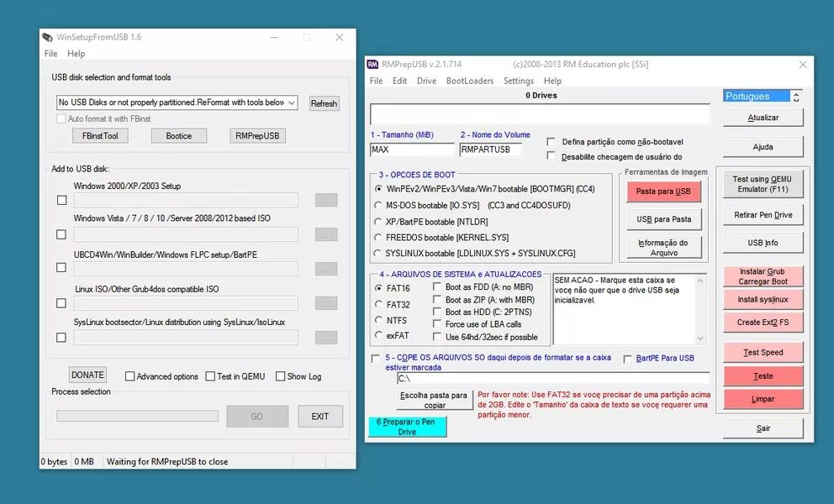The height and width of the screenshot is (504, 834).
Task: Open the Help menu in WinSetupFromUSB
Action: 76,54
